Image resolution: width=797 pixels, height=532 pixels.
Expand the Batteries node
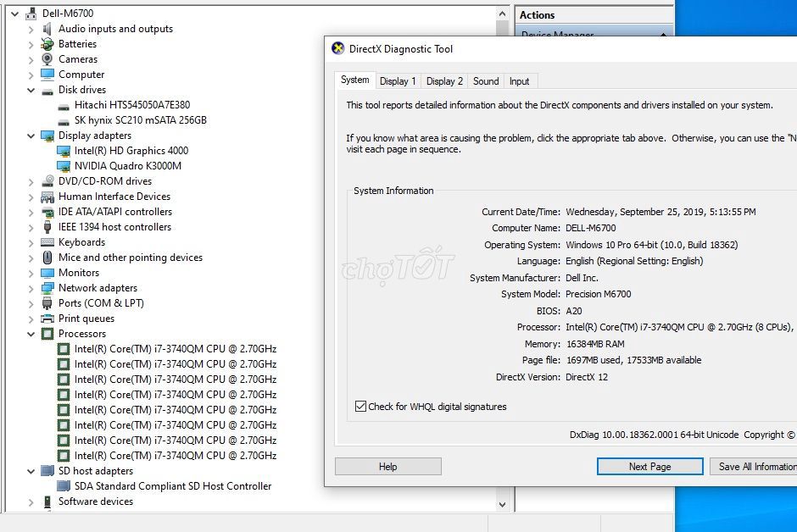point(31,45)
